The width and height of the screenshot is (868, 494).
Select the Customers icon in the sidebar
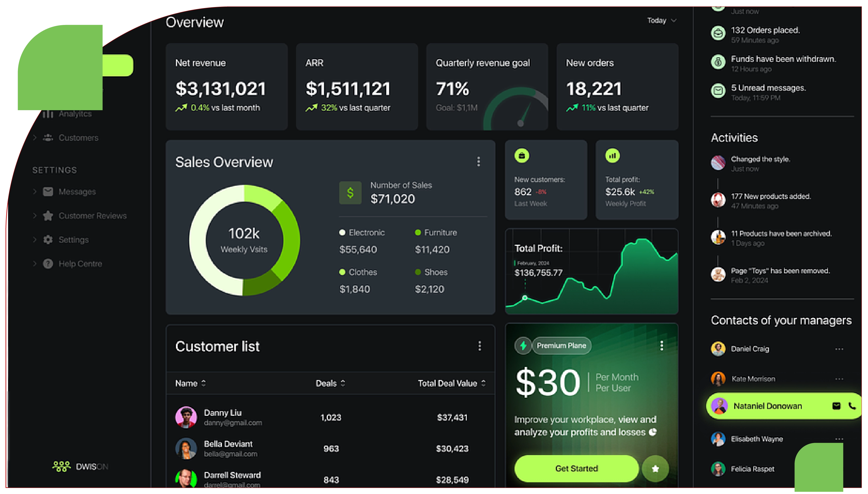point(48,138)
